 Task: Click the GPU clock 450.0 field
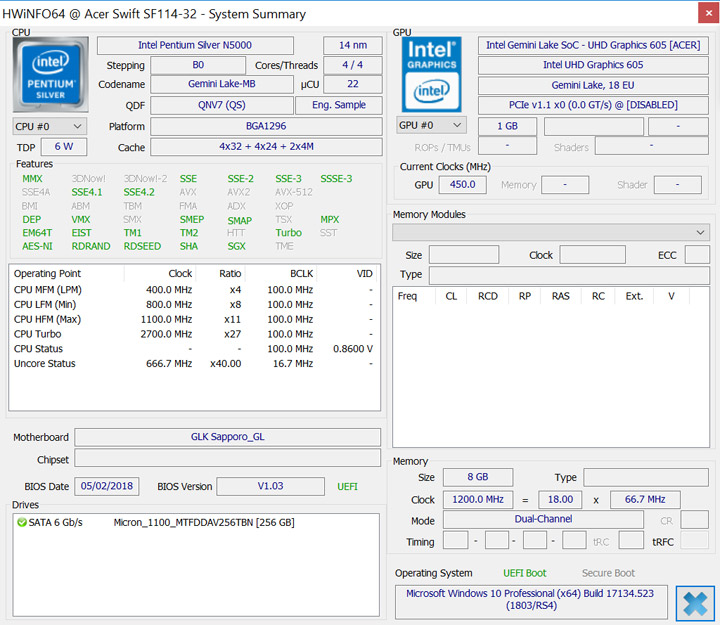pyautogui.click(x=463, y=185)
